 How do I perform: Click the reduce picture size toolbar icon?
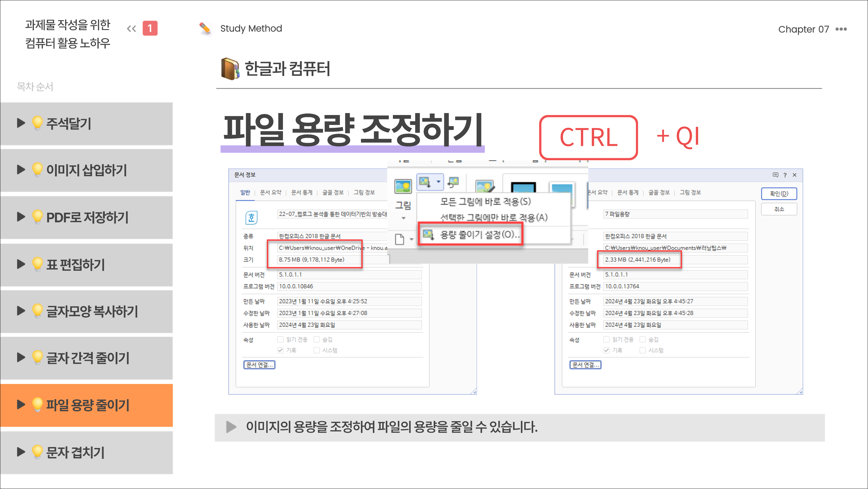(x=425, y=182)
